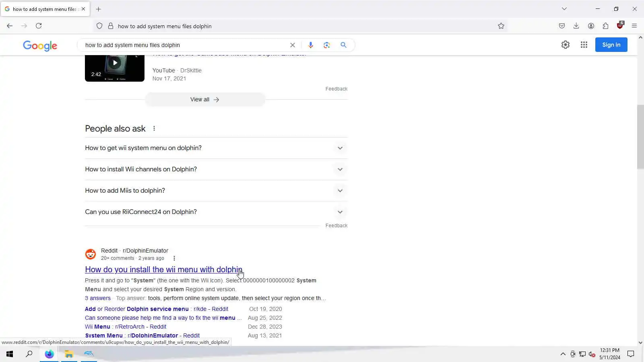Show hidden system tray icons
Viewport: 644px width, 362px height.
563,354
